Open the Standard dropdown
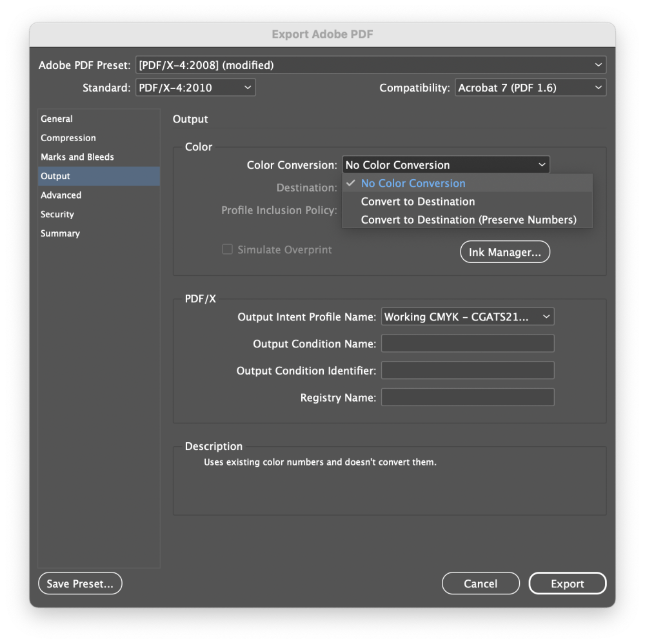 (x=195, y=87)
